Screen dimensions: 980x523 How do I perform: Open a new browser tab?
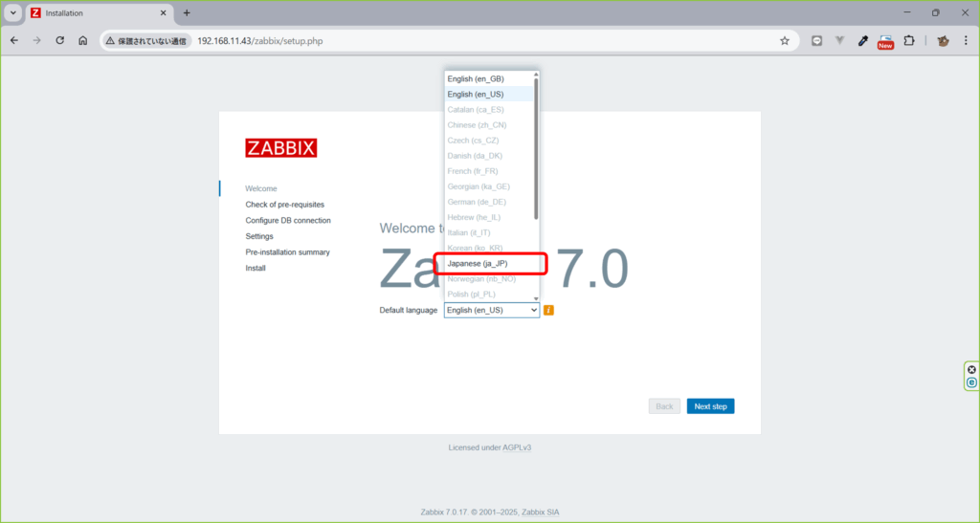coord(187,12)
